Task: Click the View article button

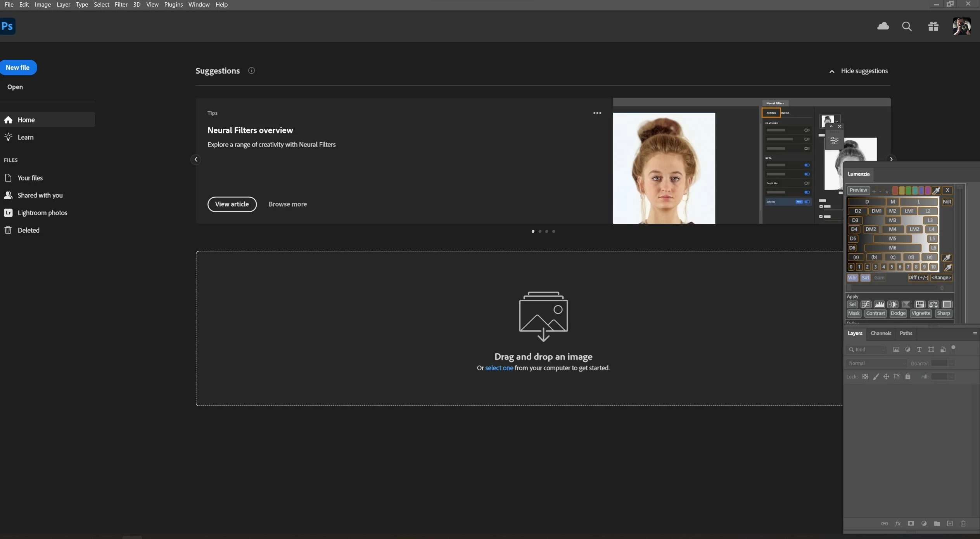Action: click(x=232, y=204)
